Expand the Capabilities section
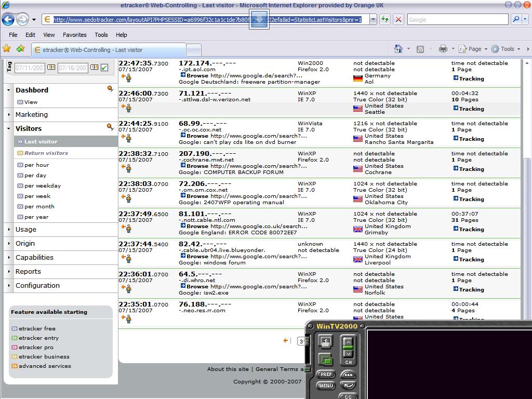The image size is (532, 399). tap(9, 258)
